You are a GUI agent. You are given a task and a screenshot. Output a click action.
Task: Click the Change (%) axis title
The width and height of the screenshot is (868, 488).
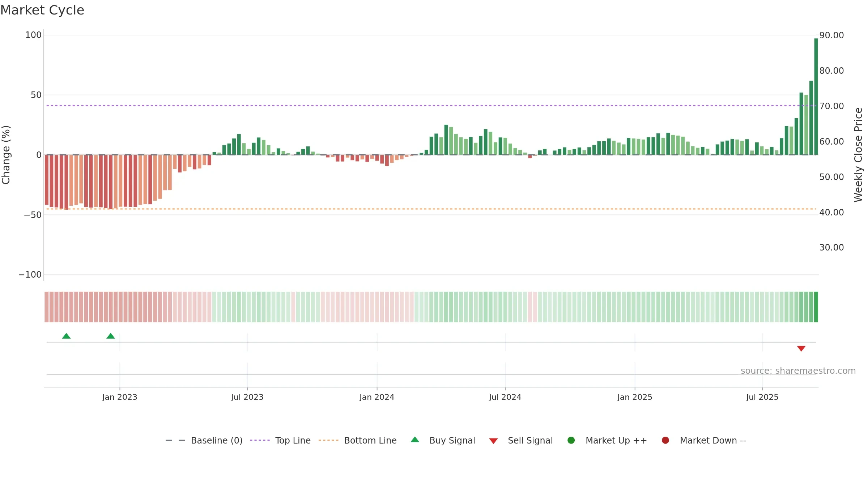pyautogui.click(x=6, y=155)
